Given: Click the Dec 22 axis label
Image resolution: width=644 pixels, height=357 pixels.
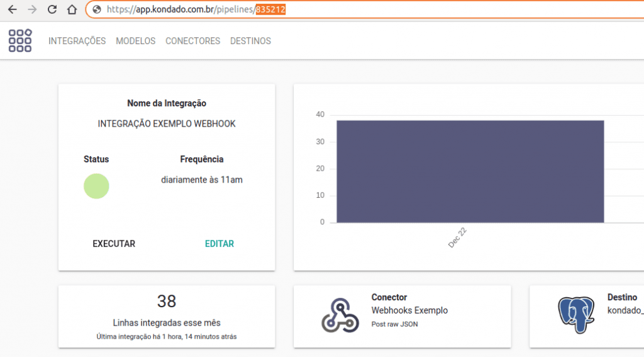Looking at the screenshot, I should point(458,238).
